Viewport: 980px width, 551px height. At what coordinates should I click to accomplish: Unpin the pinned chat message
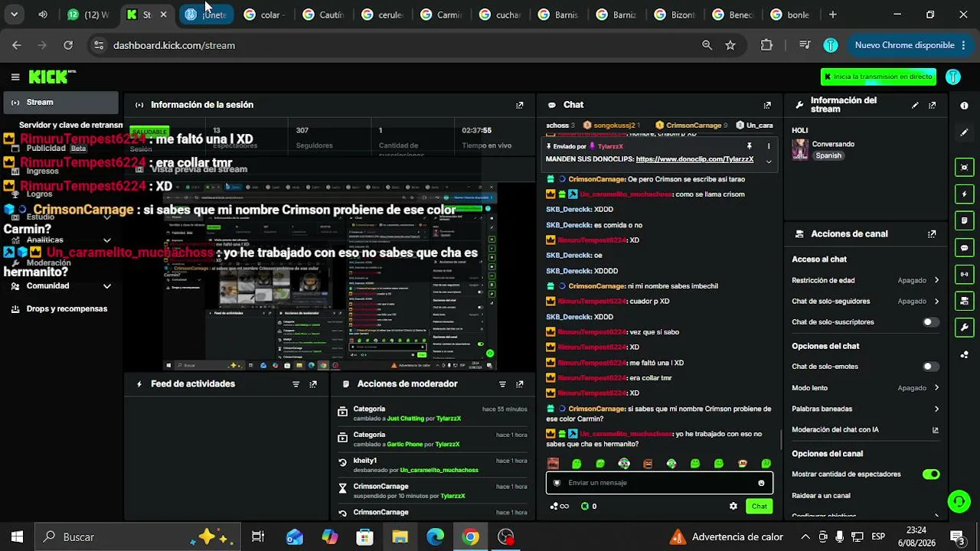(750, 146)
